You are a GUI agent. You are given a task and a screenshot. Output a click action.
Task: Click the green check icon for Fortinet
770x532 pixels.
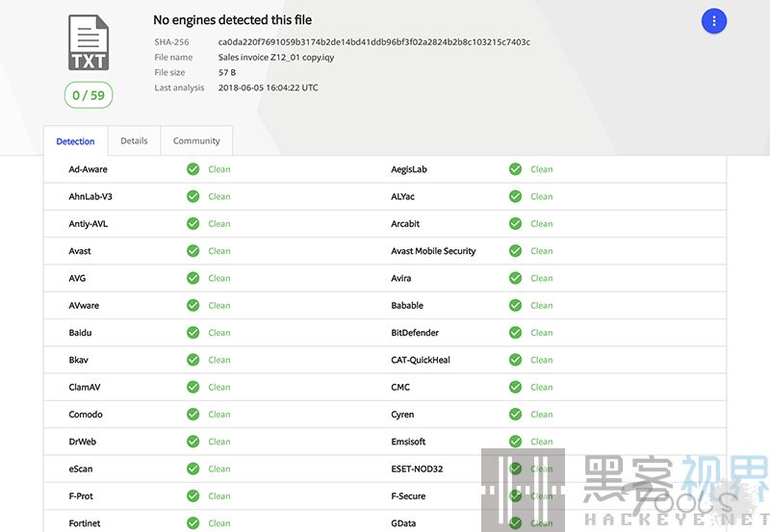tap(192, 523)
